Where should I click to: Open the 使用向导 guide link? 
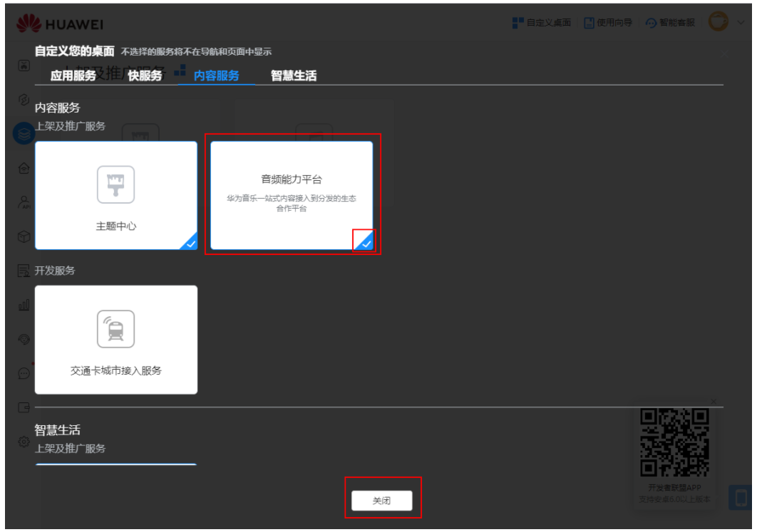(x=608, y=23)
